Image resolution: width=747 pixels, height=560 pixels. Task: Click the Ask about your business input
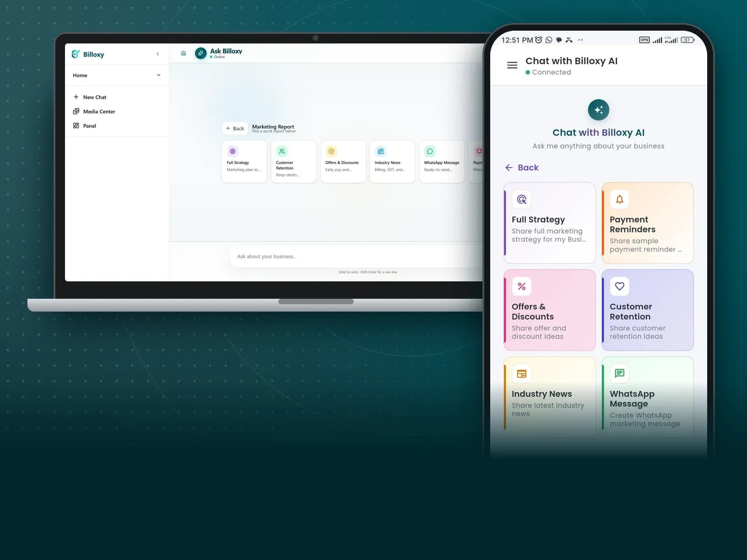tap(357, 256)
